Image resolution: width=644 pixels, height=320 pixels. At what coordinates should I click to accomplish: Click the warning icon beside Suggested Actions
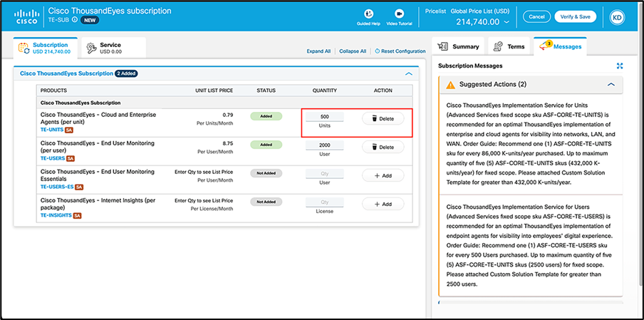click(x=450, y=85)
